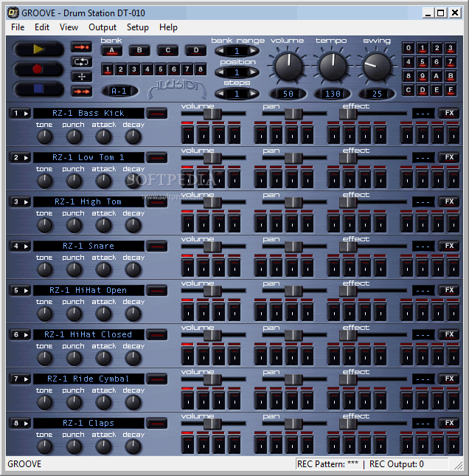
Task: Click the arrow-to-dot mode icon
Action: [x=82, y=47]
